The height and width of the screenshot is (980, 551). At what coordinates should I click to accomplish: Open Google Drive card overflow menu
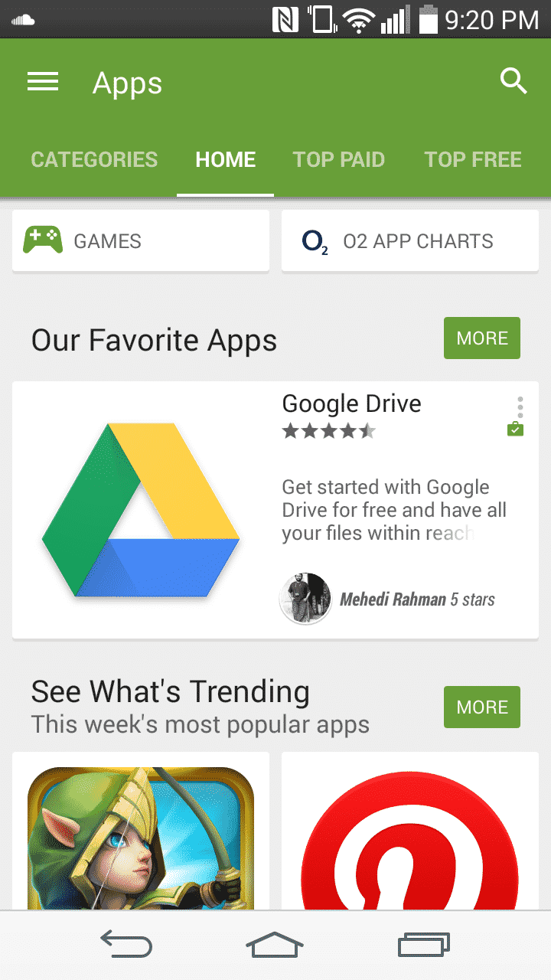point(520,406)
